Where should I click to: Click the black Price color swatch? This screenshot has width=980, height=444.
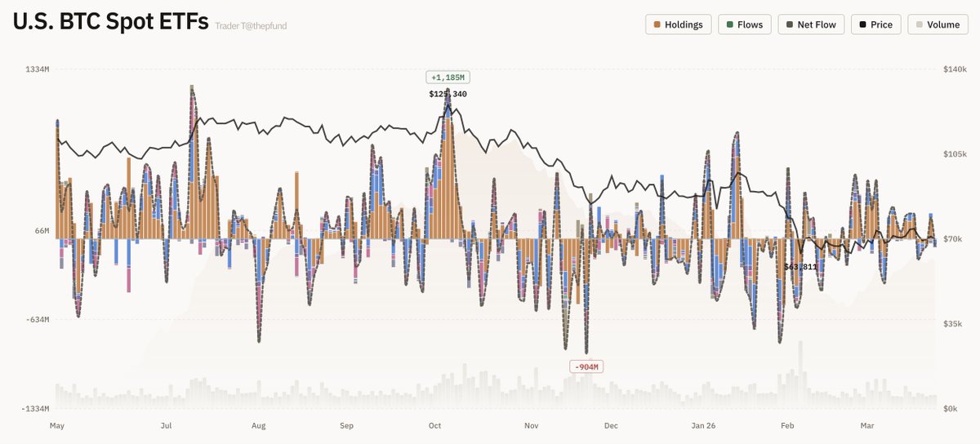862,24
